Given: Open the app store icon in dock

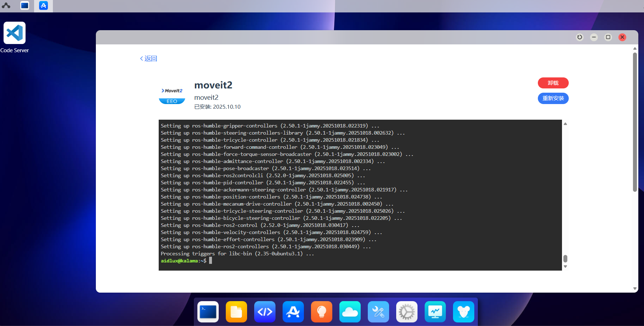Looking at the screenshot, I should click(293, 312).
